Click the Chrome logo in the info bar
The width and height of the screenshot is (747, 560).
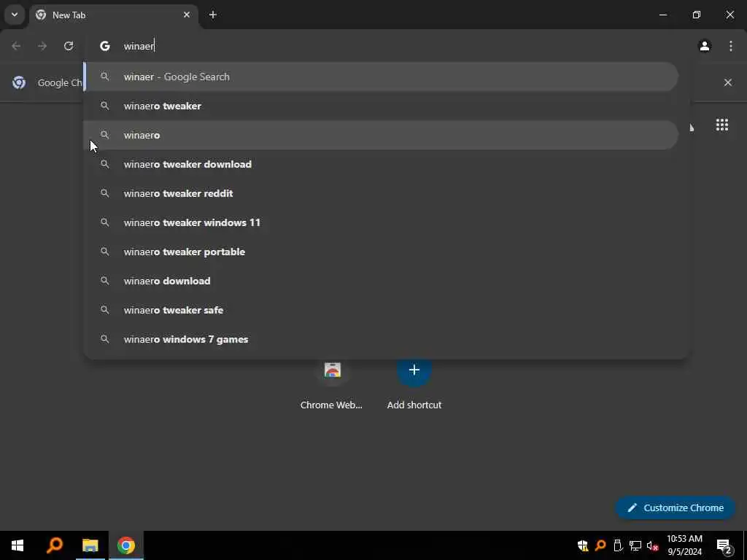pyautogui.click(x=19, y=82)
